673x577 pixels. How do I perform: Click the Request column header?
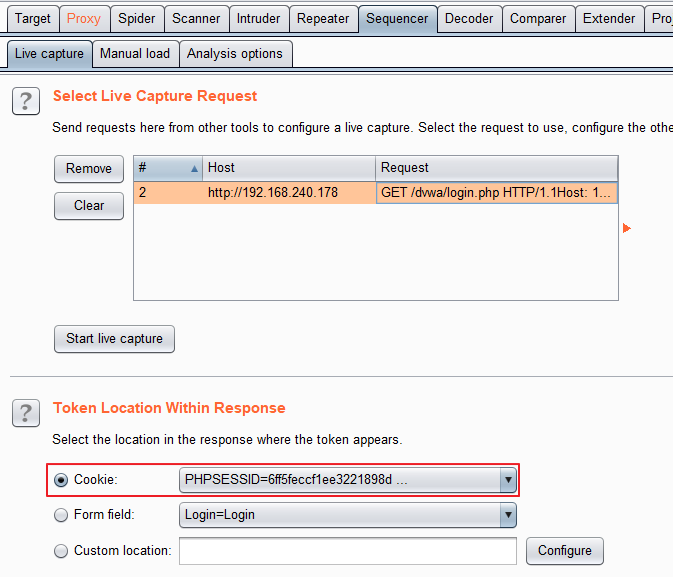(497, 168)
